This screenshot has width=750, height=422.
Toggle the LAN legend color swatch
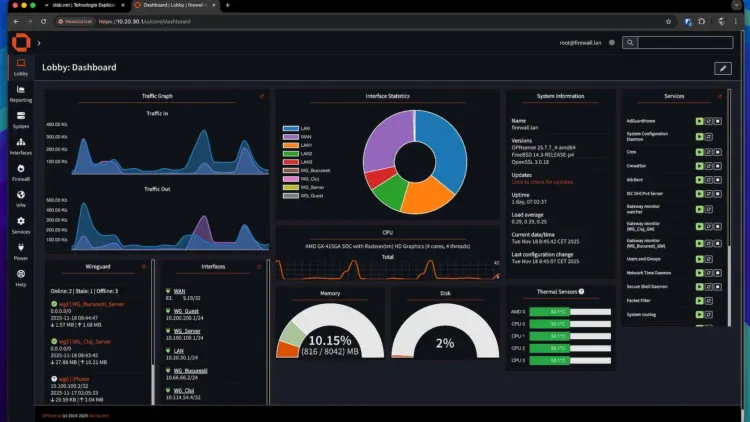pos(290,128)
